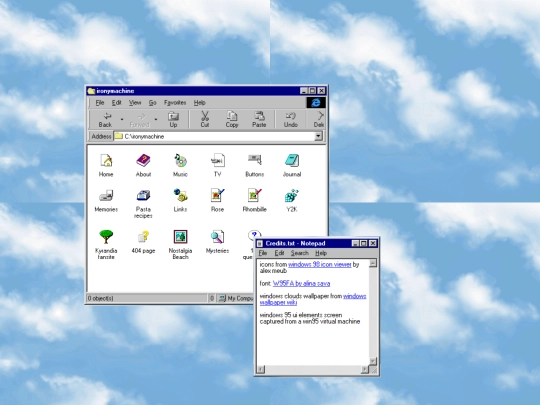Open the Journal notepad icon

pyautogui.click(x=292, y=165)
